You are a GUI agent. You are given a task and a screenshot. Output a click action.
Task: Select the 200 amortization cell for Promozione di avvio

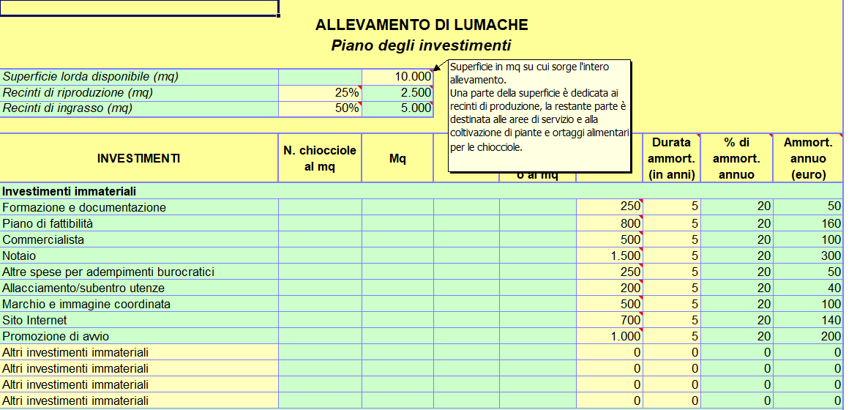808,336
